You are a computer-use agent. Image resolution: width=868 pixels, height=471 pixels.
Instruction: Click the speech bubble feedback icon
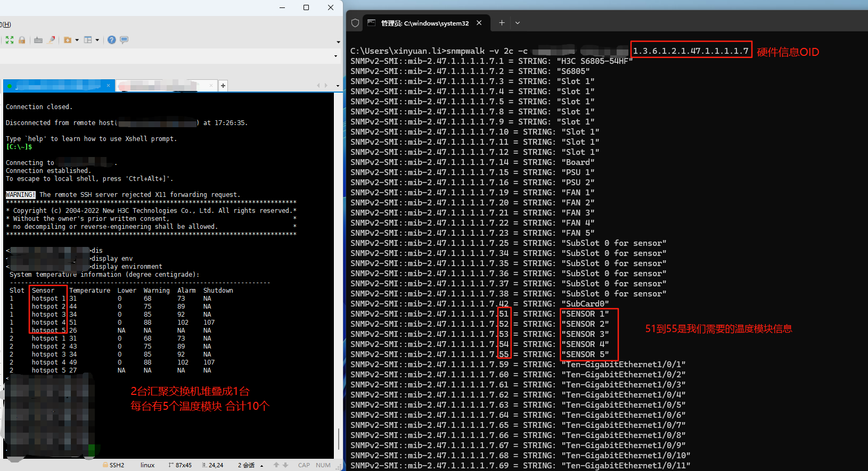coord(124,40)
